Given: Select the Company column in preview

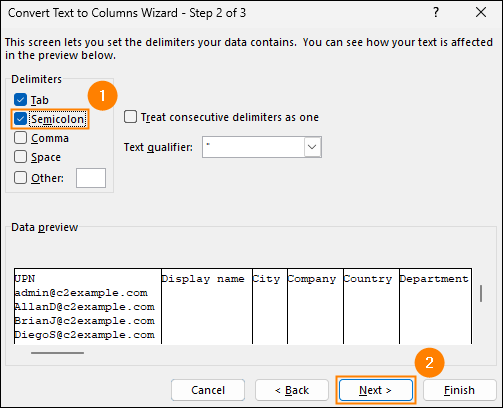Looking at the screenshot, I should [312, 279].
